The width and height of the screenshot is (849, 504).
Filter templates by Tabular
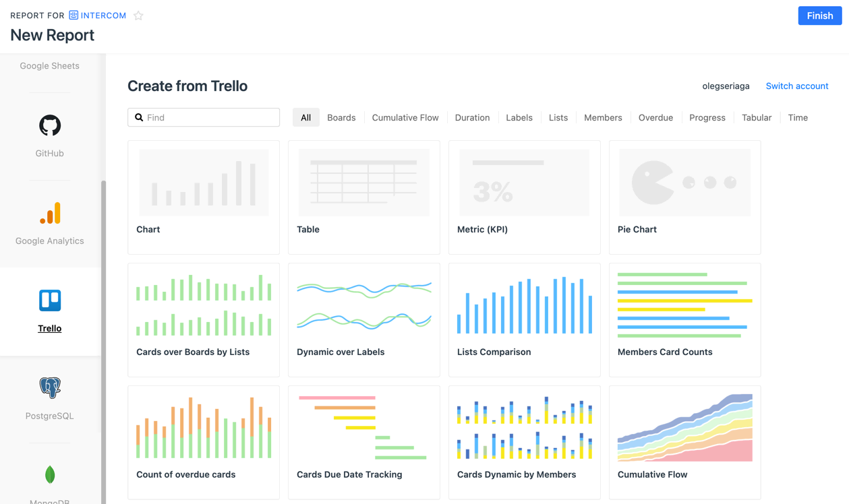[757, 117]
